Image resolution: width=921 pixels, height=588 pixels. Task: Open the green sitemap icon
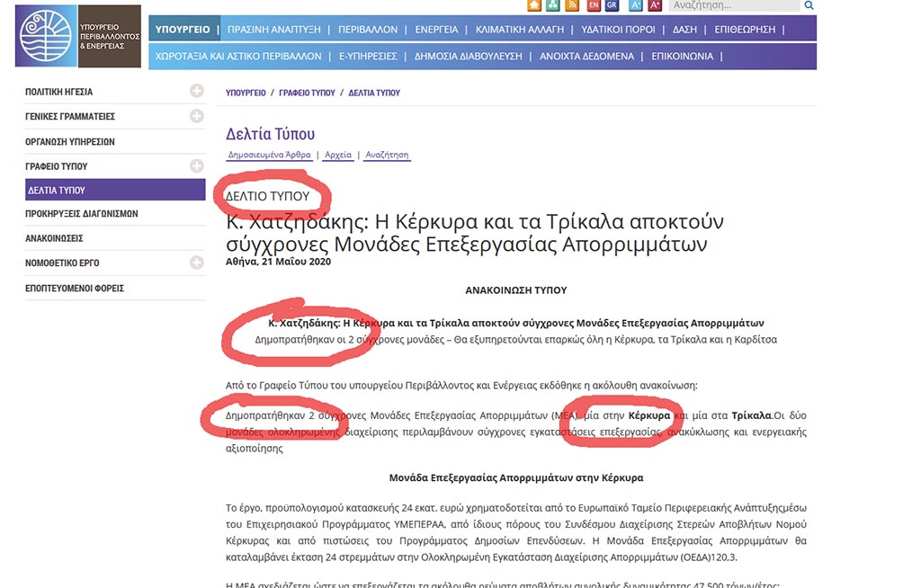point(553,5)
